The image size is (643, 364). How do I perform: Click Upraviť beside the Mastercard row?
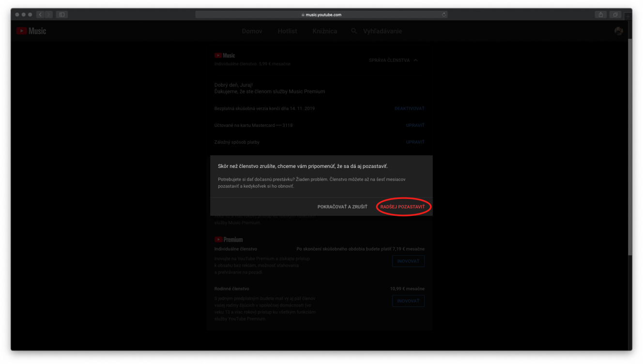(x=415, y=125)
